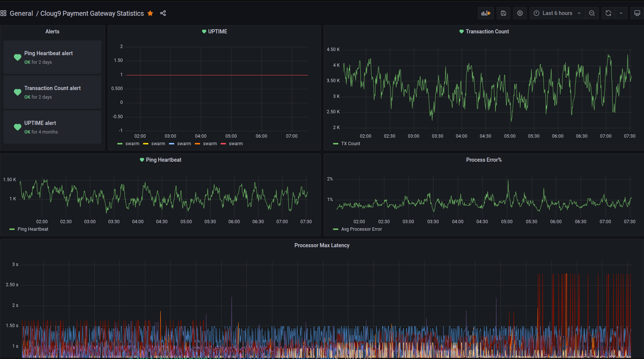Enable kiosk mode with monitor icon

point(637,13)
